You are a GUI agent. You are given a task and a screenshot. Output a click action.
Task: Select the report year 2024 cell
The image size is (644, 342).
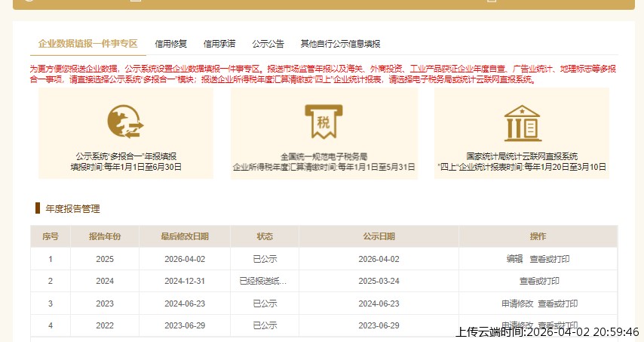click(105, 281)
